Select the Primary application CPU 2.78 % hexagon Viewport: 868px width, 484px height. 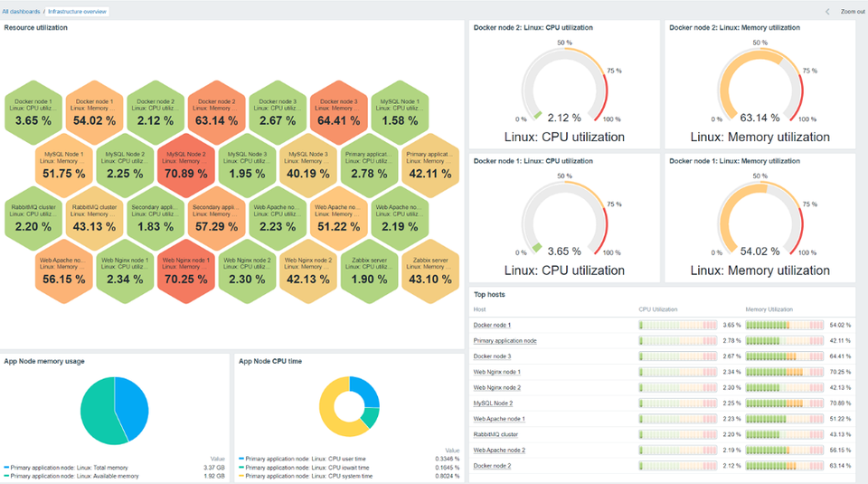[369, 166]
